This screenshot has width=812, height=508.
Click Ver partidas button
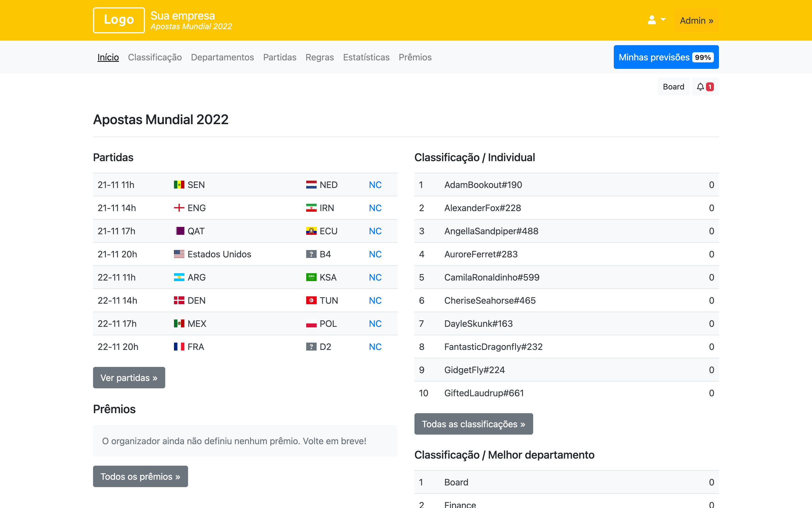129,378
